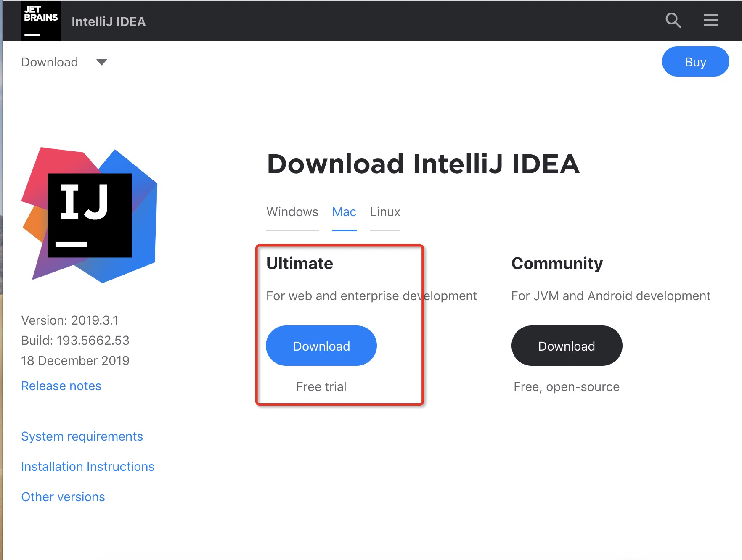Open the hamburger menu icon
Image resolution: width=742 pixels, height=560 pixels.
coord(711,20)
